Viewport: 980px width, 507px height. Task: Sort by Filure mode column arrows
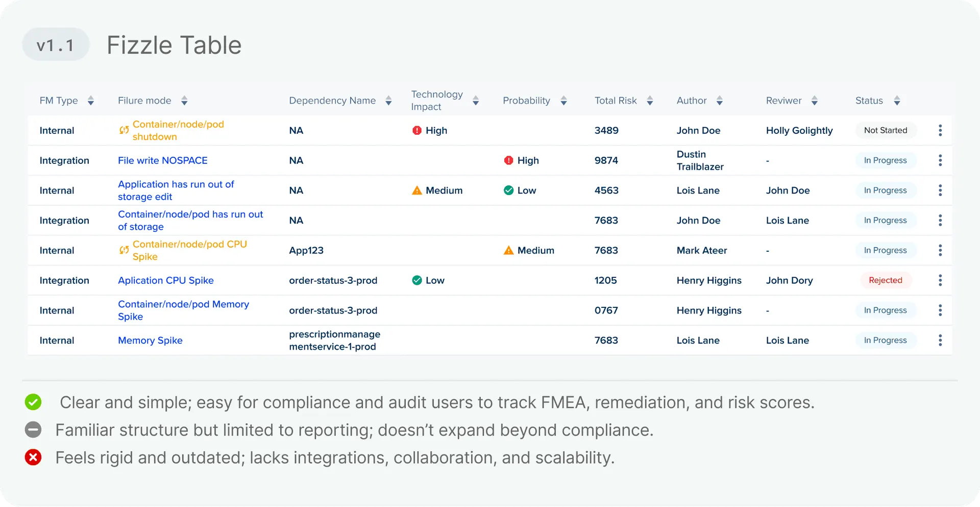(x=184, y=101)
